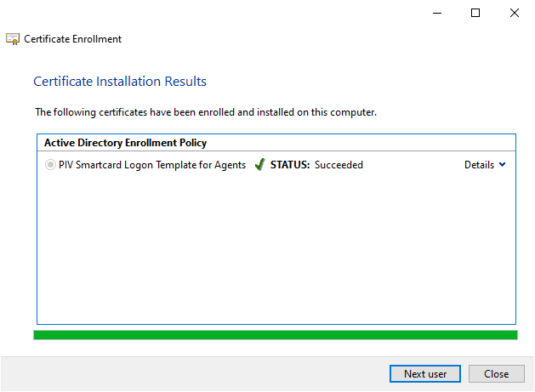Expand the Details chevron arrow
The width and height of the screenshot is (535, 392).
[502, 165]
